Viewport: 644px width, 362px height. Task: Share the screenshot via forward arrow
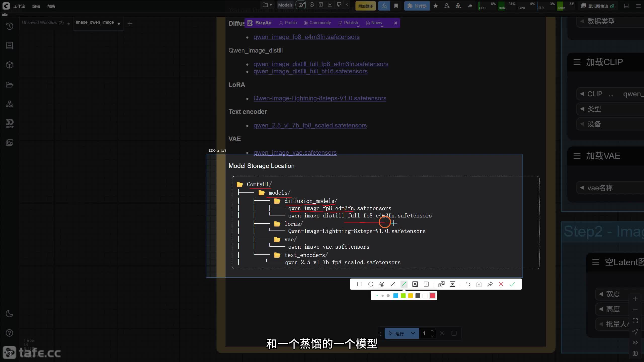[490, 284]
